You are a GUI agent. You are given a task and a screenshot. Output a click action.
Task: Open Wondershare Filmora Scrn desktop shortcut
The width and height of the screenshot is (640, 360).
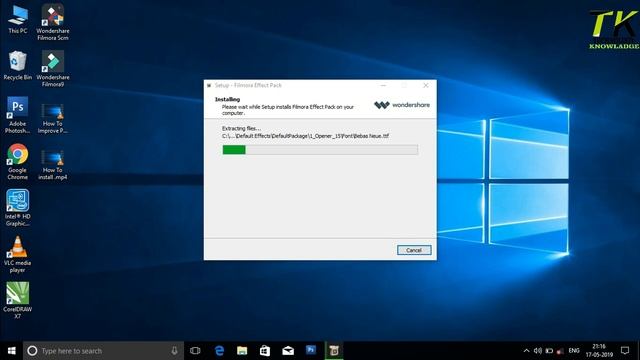[x=53, y=22]
